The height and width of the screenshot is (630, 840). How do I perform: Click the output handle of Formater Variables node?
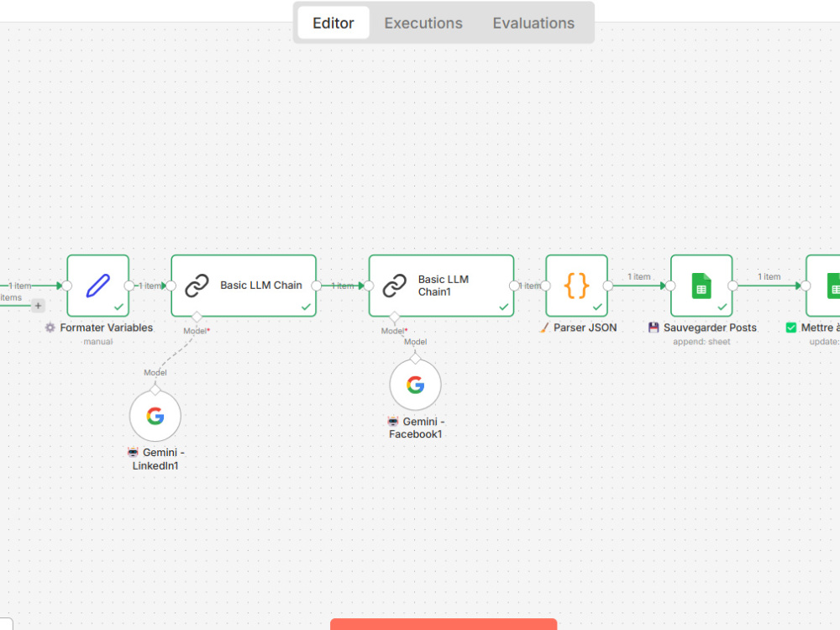[129, 286]
